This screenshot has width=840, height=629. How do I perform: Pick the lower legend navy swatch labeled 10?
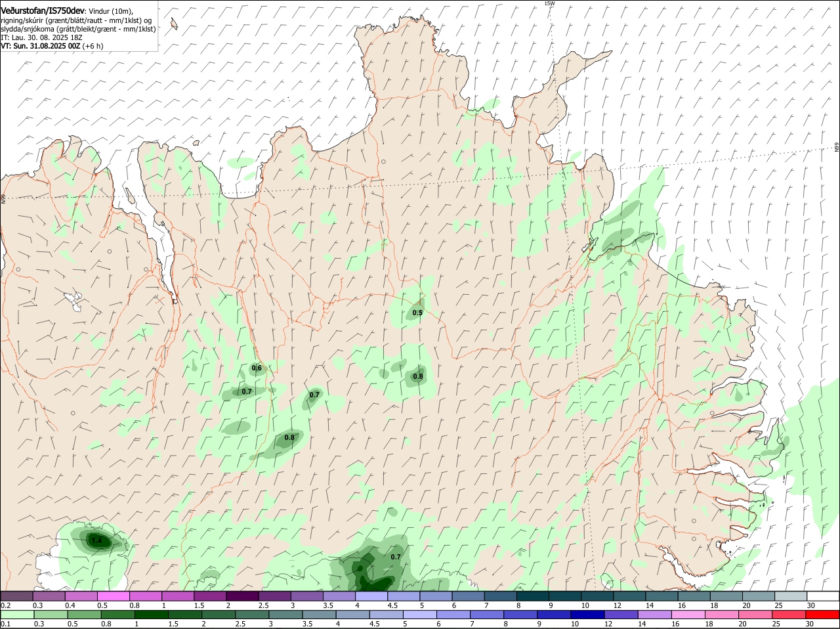(x=588, y=615)
